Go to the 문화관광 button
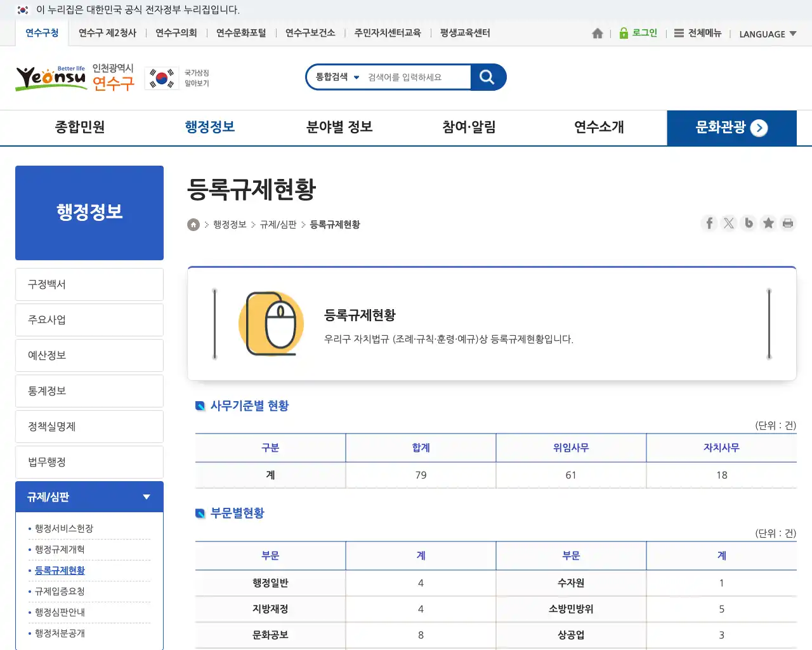Screen dimensions: 812x650 (731, 128)
